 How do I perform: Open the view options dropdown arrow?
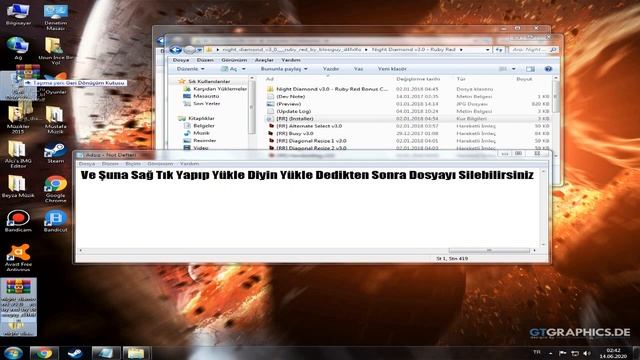tap(513, 69)
